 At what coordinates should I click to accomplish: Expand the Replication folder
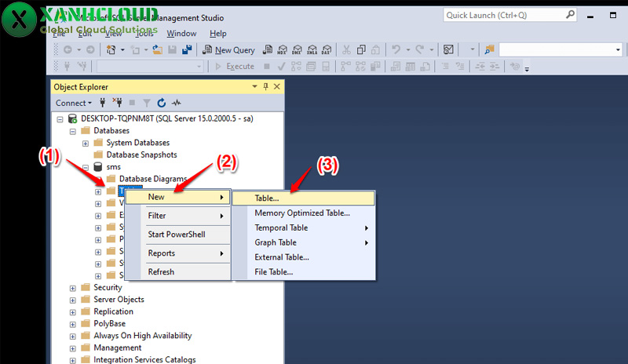click(72, 312)
